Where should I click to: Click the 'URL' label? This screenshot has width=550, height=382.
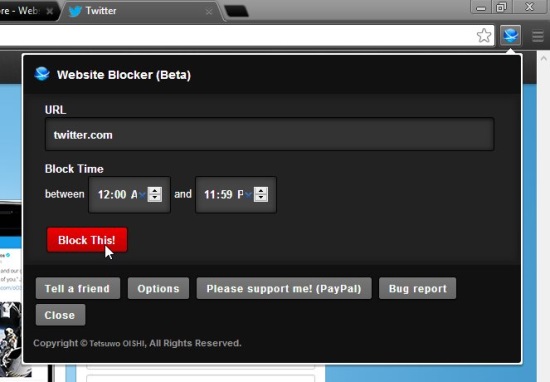click(x=55, y=110)
